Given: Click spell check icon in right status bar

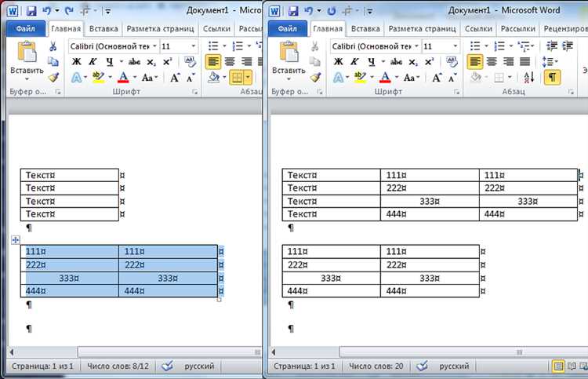Looking at the screenshot, I should (x=422, y=366).
